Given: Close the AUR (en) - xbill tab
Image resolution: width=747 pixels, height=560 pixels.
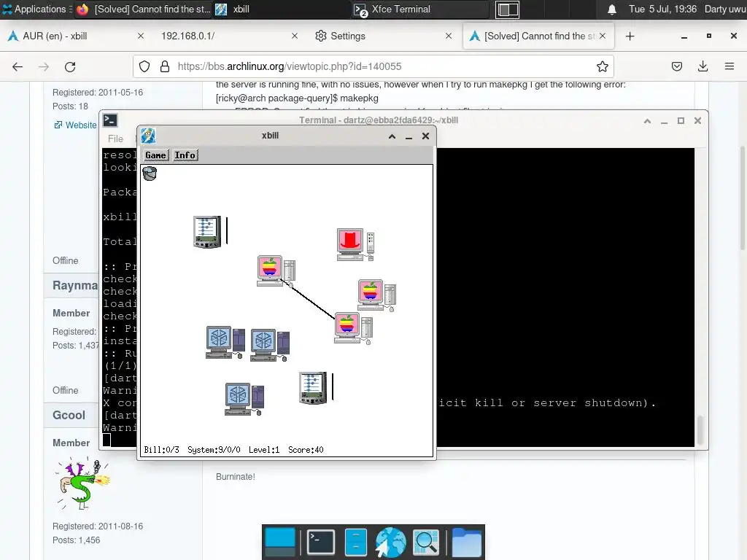Looking at the screenshot, I should click(141, 36).
